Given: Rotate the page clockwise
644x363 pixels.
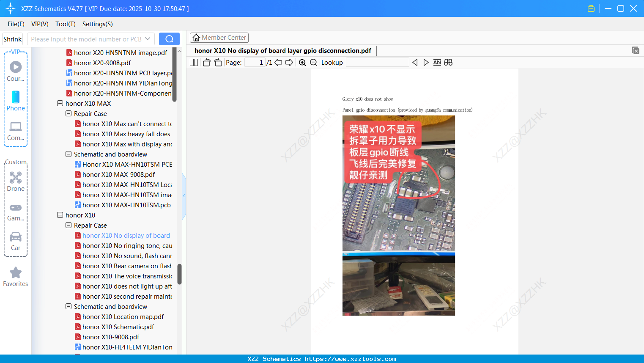Looking at the screenshot, I should tap(218, 63).
